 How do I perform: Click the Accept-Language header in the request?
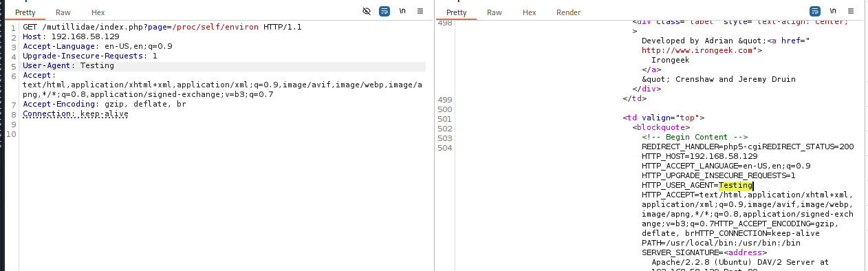(x=97, y=46)
